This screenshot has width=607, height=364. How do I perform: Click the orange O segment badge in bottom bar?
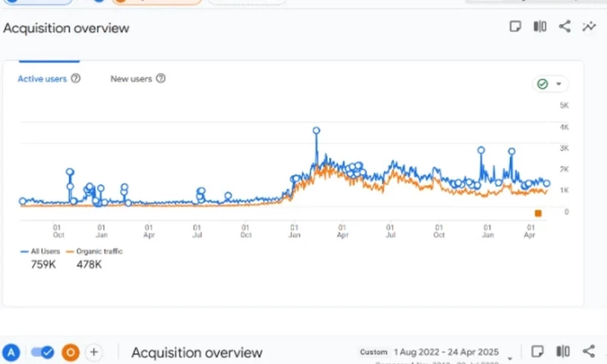pos(71,353)
